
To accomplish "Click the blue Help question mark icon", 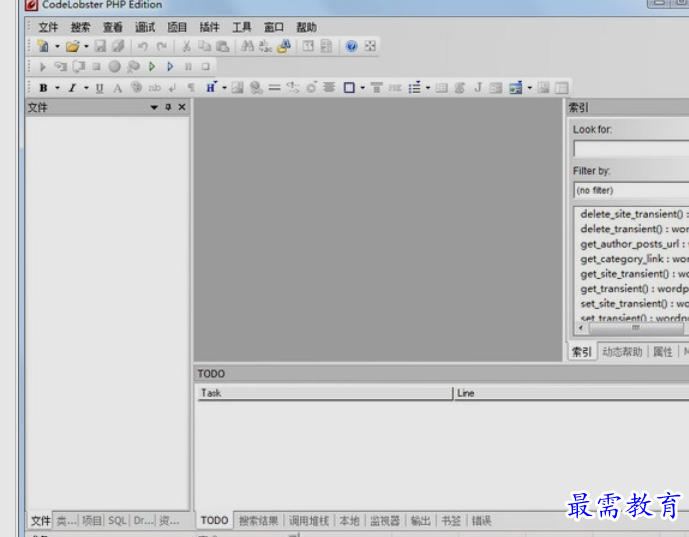I will [x=352, y=46].
